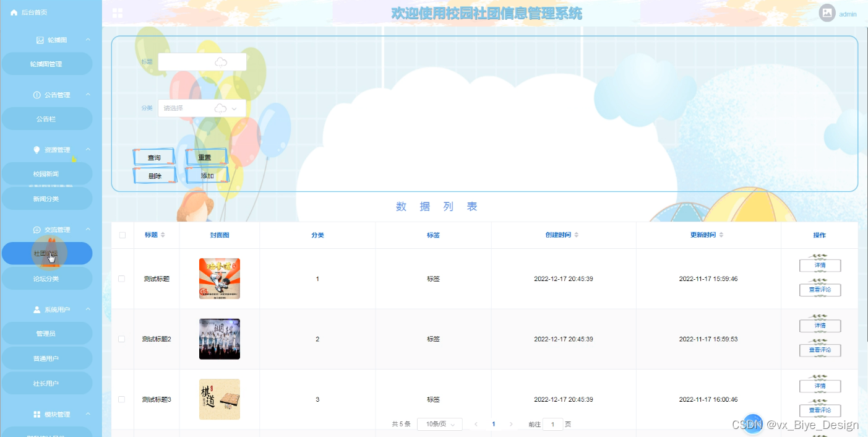Click 2022-11-17 15:59:53 in 更新时间 column
This screenshot has width=868, height=437.
708,339
